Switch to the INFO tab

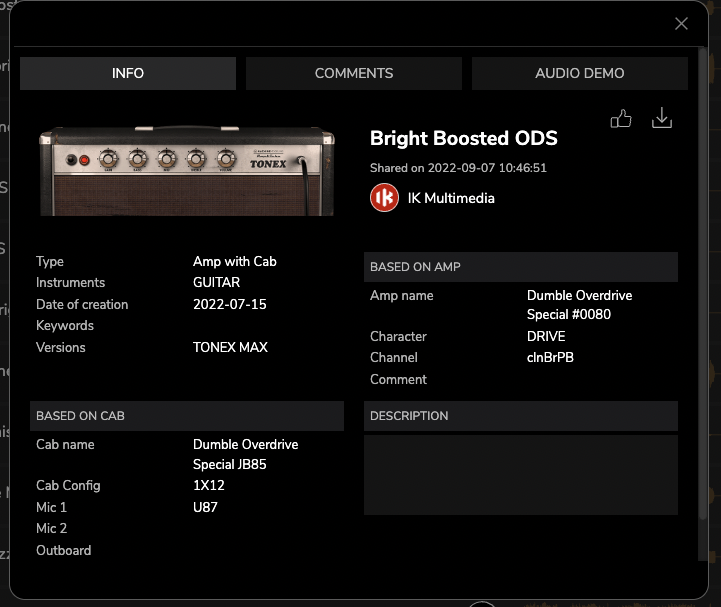tap(128, 73)
